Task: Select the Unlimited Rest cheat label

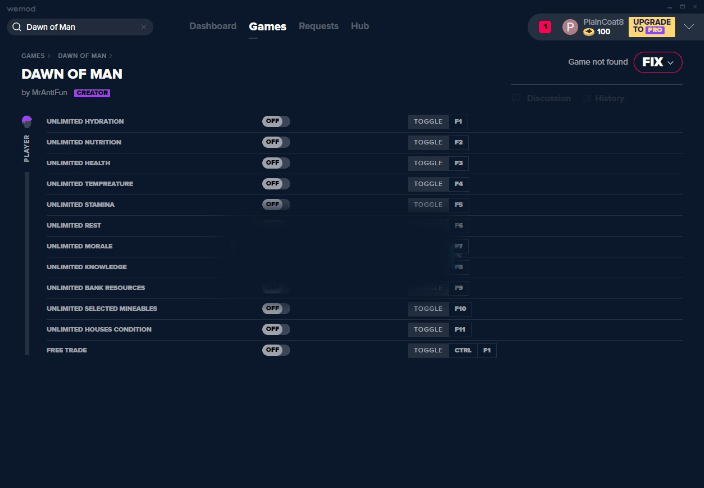Action: 74,225
